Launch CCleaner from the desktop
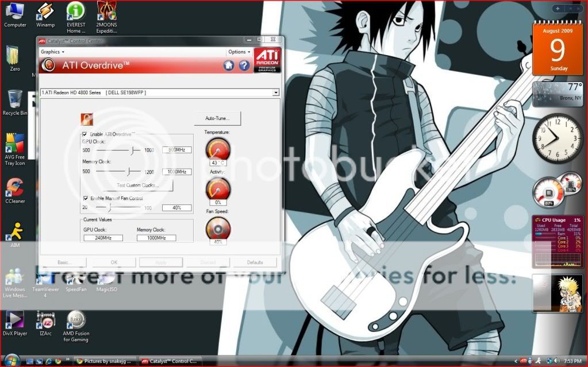The width and height of the screenshot is (588, 367). click(15, 191)
